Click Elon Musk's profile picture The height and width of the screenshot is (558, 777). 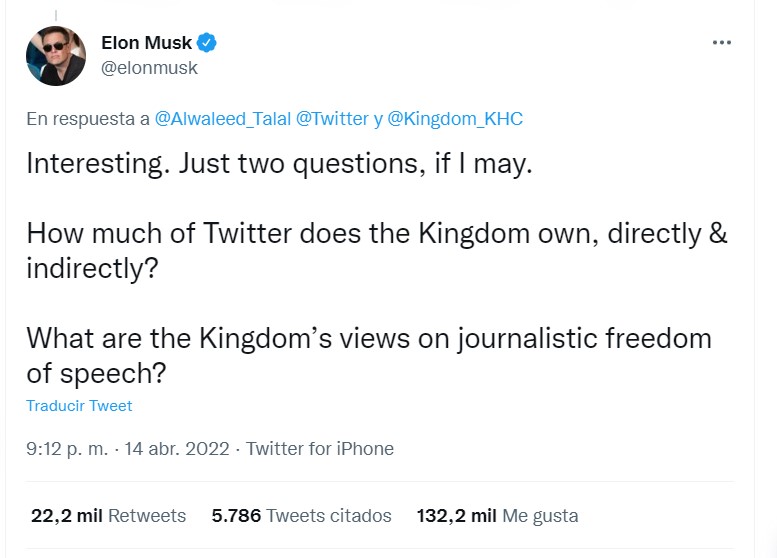[x=56, y=56]
